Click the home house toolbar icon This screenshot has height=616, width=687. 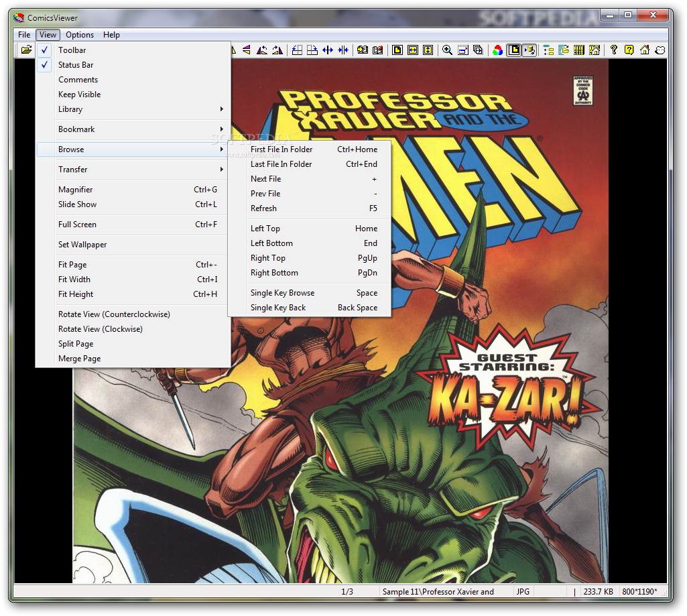click(645, 50)
